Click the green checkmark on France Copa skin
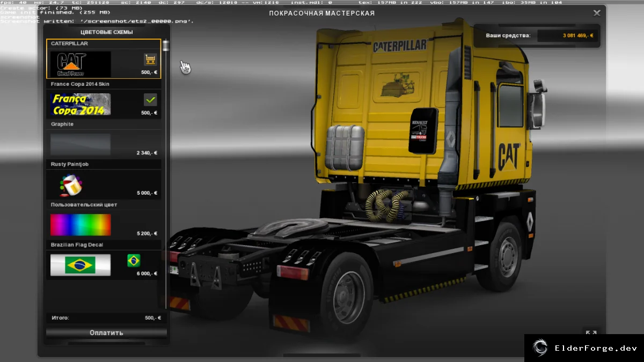The width and height of the screenshot is (644, 362). [x=150, y=100]
